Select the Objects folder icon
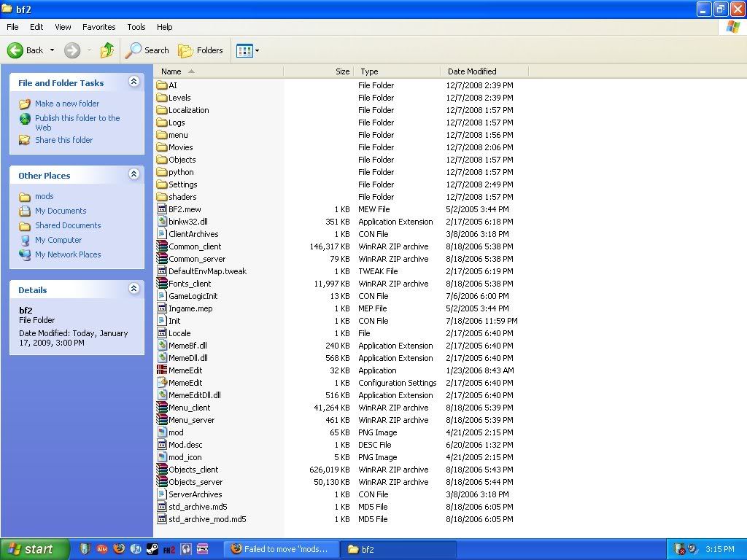 point(162,160)
